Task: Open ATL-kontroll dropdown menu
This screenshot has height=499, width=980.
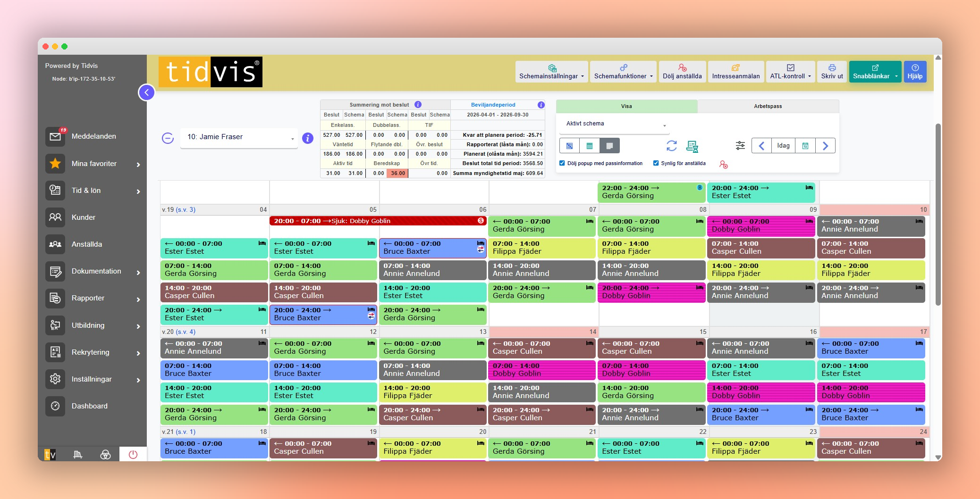Action: pos(790,72)
